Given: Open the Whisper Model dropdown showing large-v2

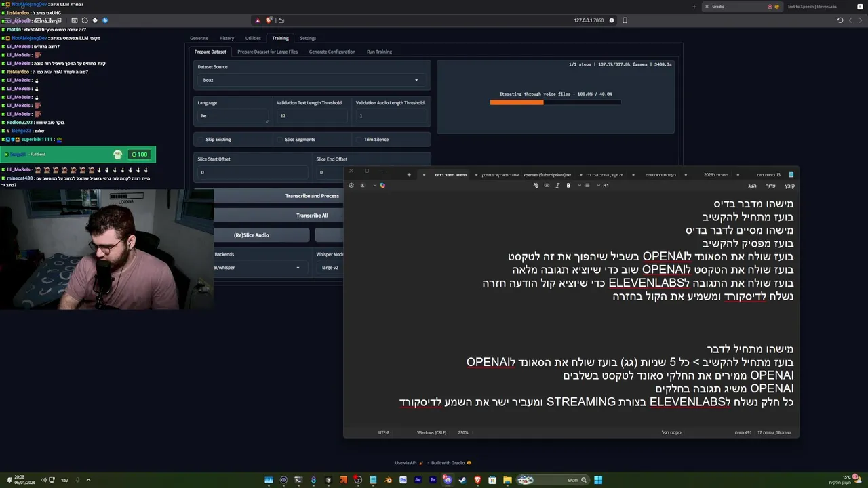Looking at the screenshot, I should 330,268.
